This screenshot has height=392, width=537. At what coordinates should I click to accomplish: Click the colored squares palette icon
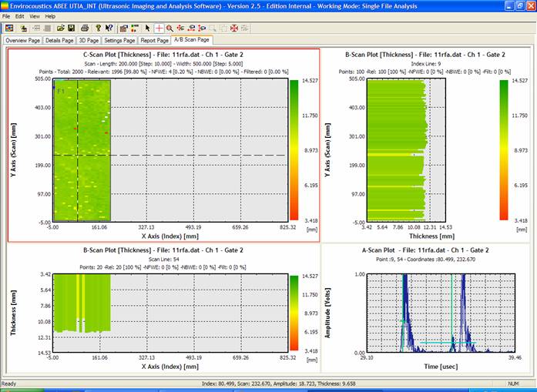tap(135, 28)
